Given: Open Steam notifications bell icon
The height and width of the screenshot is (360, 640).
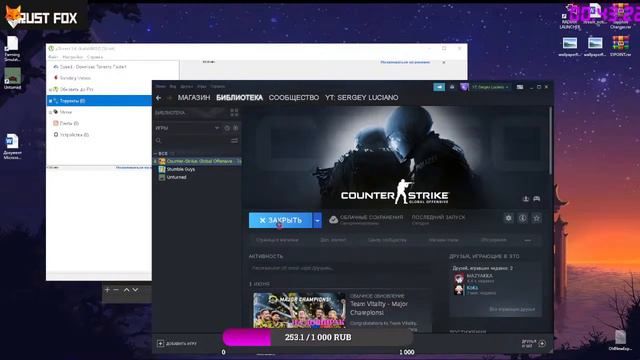Looking at the screenshot, I should (452, 87).
